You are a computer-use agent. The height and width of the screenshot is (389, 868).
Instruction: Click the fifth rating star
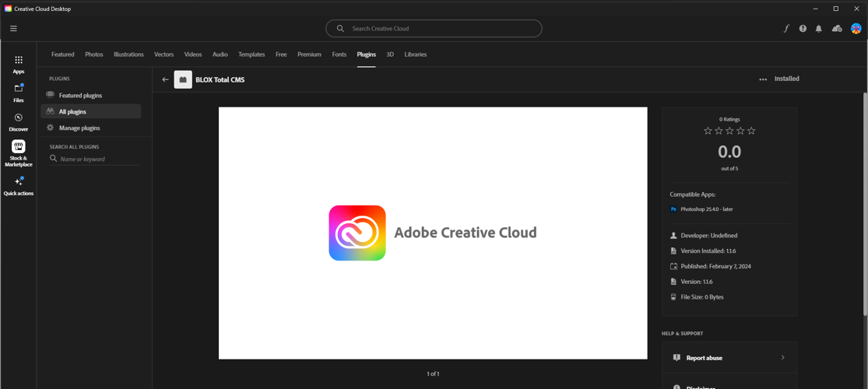click(x=751, y=131)
